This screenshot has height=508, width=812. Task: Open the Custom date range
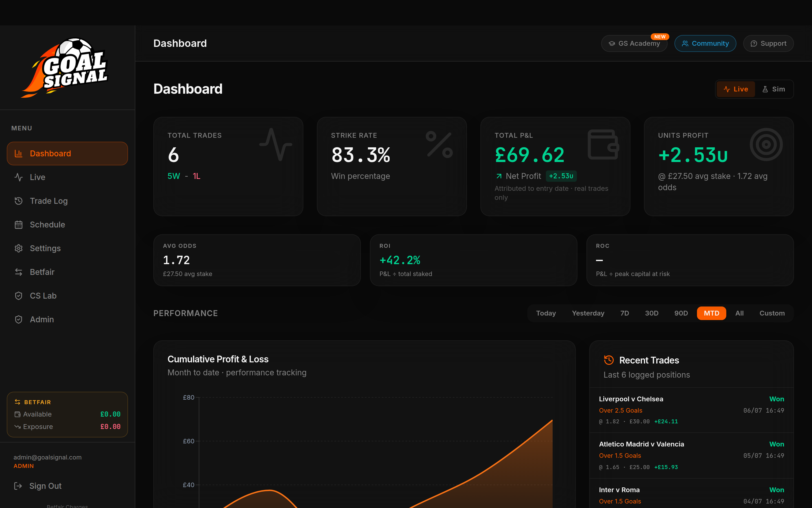[x=772, y=313]
